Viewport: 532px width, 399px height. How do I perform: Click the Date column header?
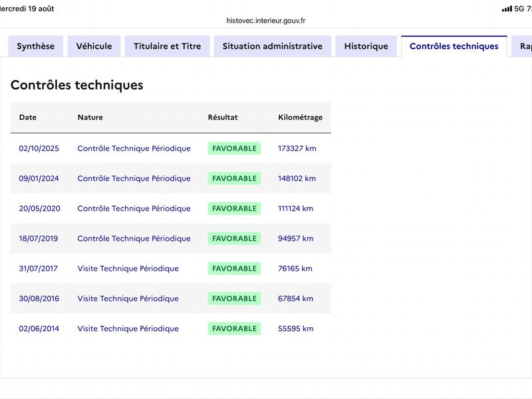click(x=28, y=118)
